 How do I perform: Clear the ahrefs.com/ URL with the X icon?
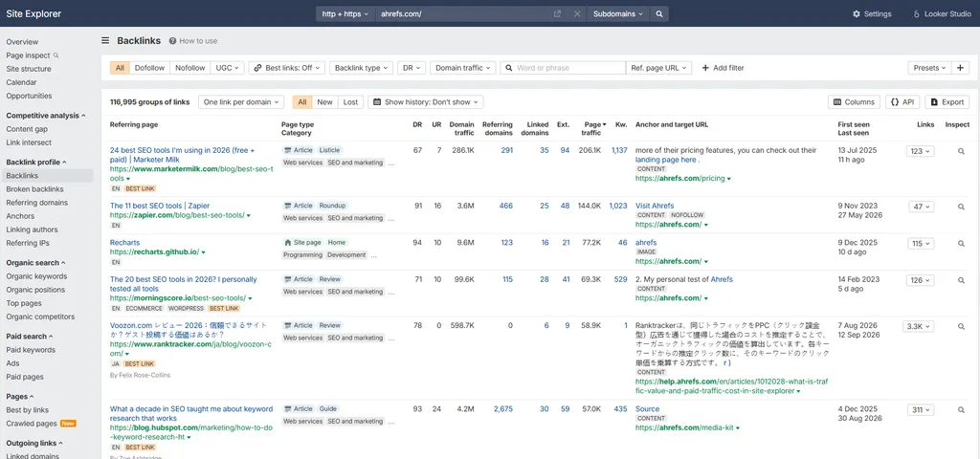tap(577, 13)
